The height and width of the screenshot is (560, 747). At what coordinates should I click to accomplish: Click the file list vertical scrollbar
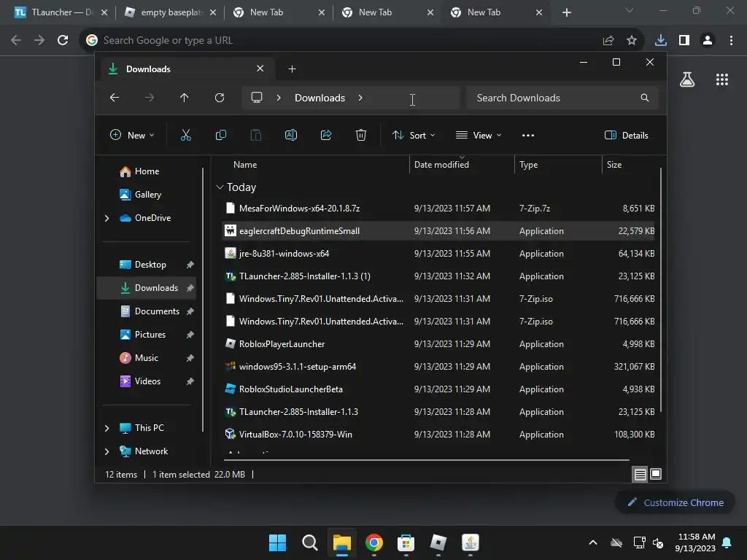pyautogui.click(x=661, y=290)
